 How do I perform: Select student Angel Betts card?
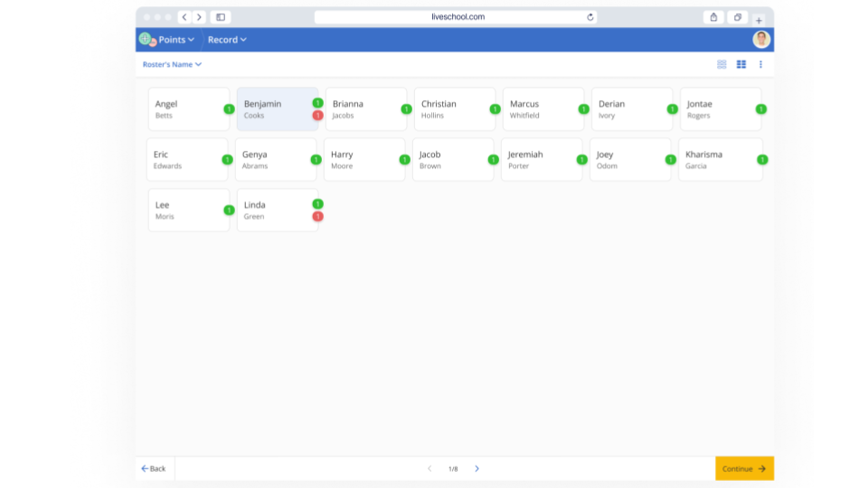(189, 109)
